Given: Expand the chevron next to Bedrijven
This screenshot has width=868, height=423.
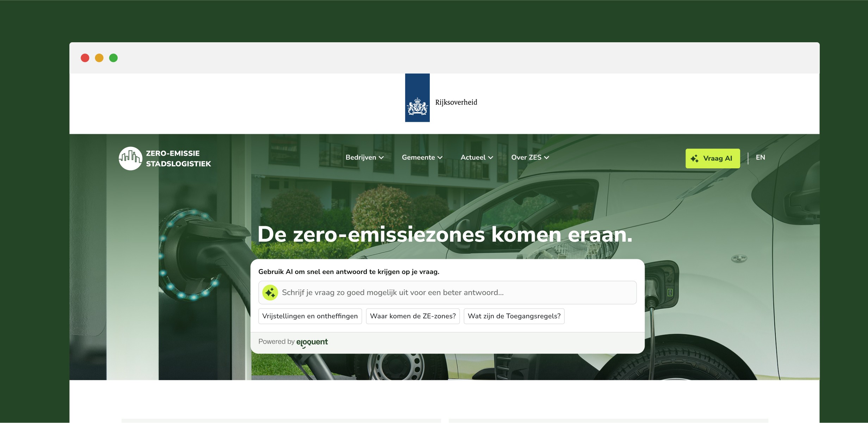Looking at the screenshot, I should coord(381,158).
